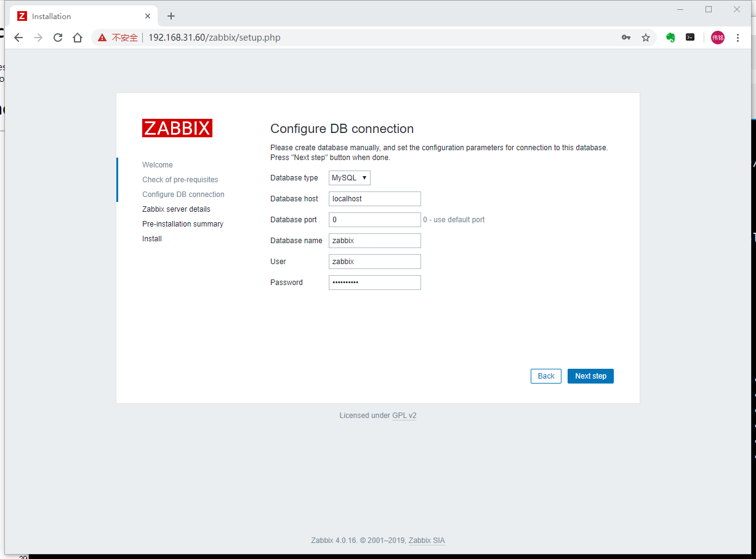Click the 'Database name' label
The width and height of the screenshot is (756, 559).
296,241
